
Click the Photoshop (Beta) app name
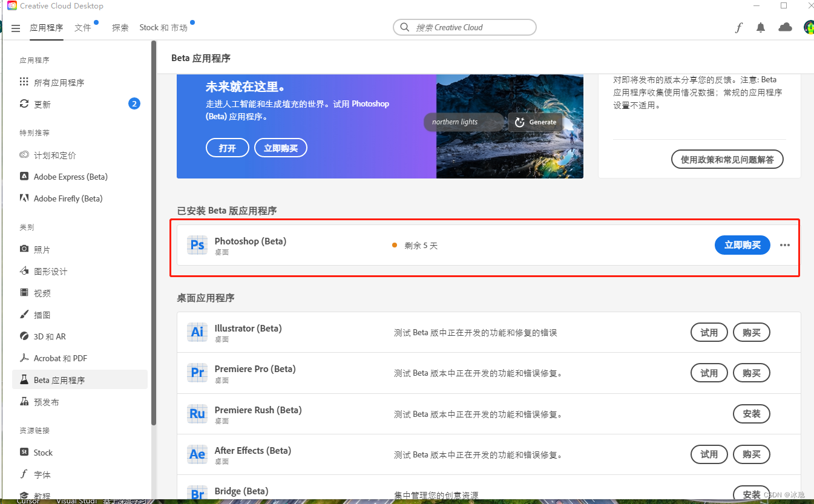pos(251,241)
